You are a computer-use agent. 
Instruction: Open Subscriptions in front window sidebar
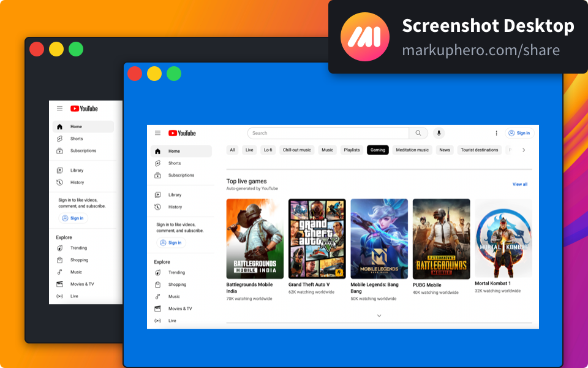click(181, 175)
